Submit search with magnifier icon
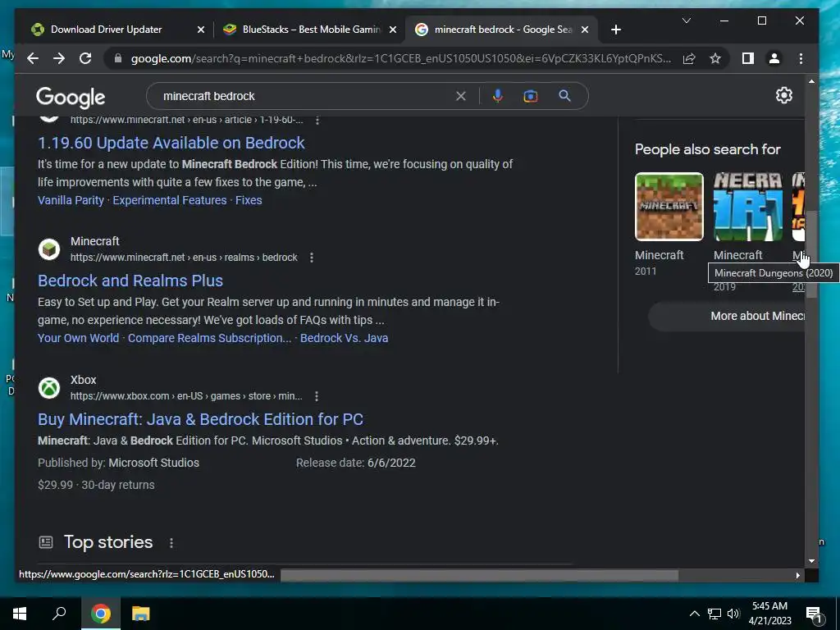 point(564,96)
